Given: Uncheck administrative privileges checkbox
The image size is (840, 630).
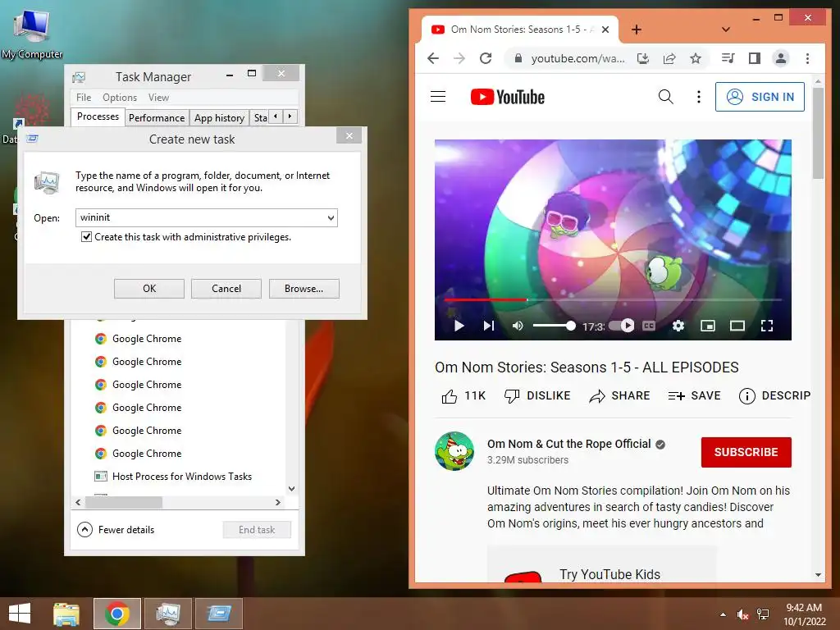Looking at the screenshot, I should click(86, 237).
